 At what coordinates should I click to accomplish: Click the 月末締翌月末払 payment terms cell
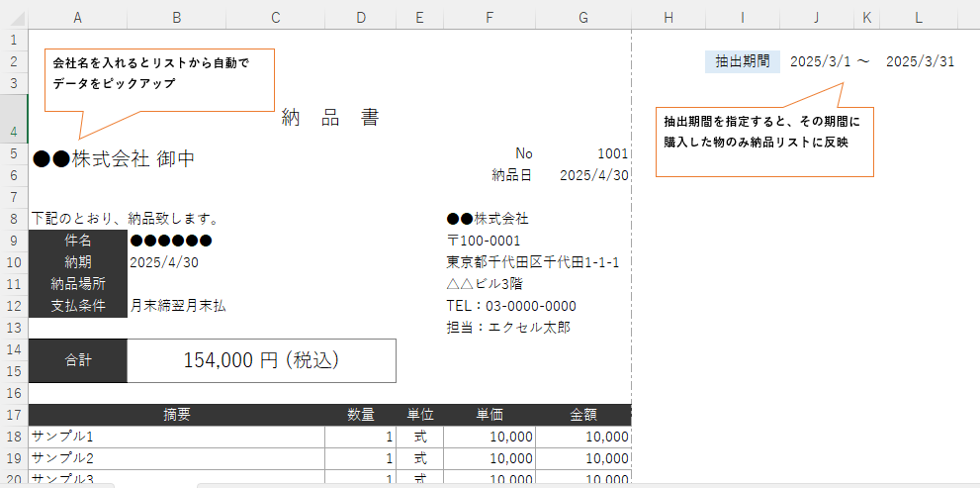[x=178, y=306]
